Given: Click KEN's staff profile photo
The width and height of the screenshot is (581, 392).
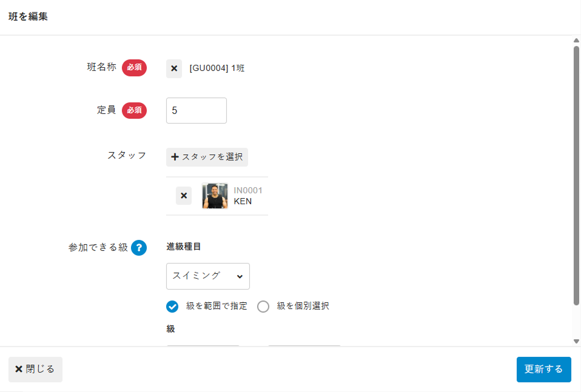Looking at the screenshot, I should pyautogui.click(x=215, y=196).
